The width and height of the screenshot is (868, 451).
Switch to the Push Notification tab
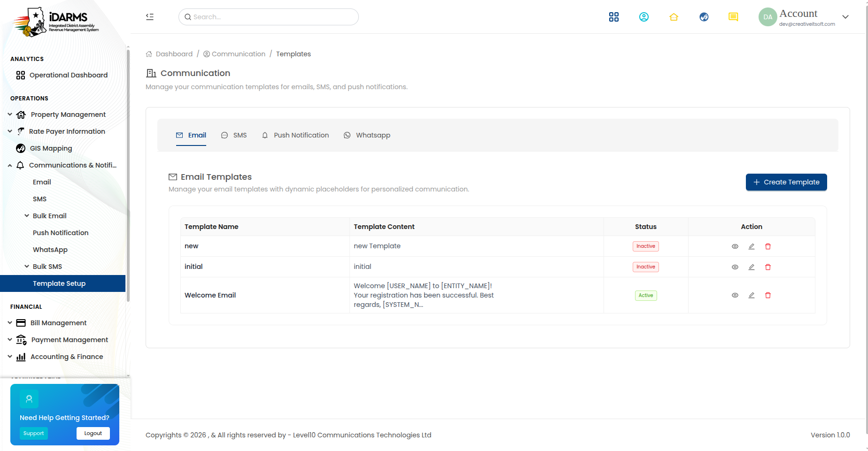295,135
